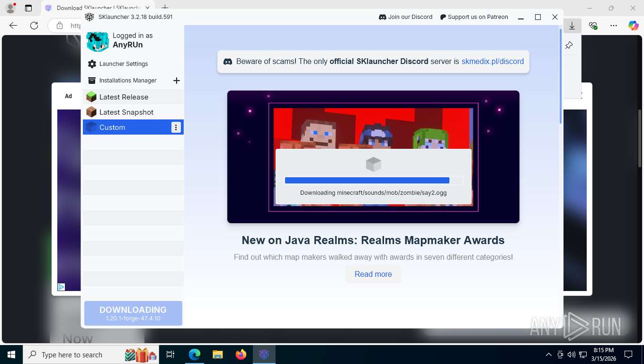Viewport: 644px width, 364px height.
Task: Open Launcher Settings gear icon
Action: pyautogui.click(x=92, y=64)
